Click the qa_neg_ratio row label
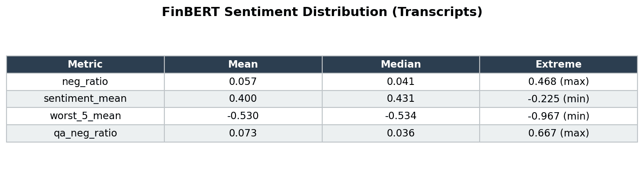 coord(85,133)
